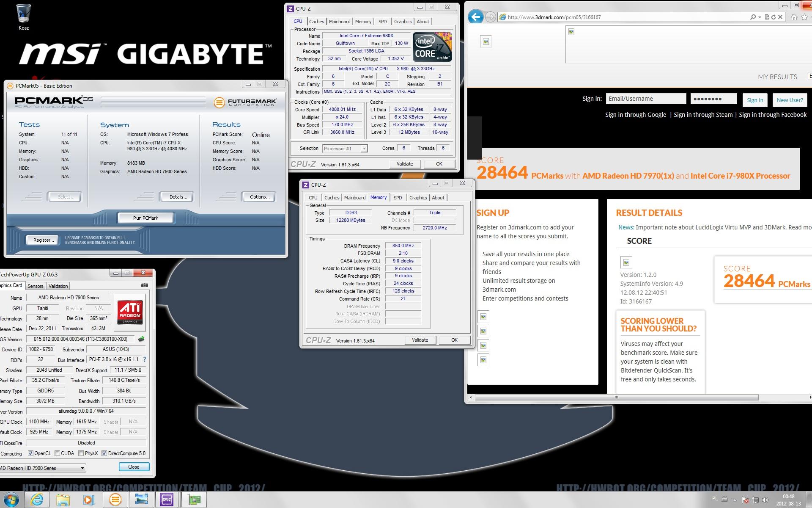Click Sign in through Google link
The image size is (812, 508).
click(x=636, y=115)
